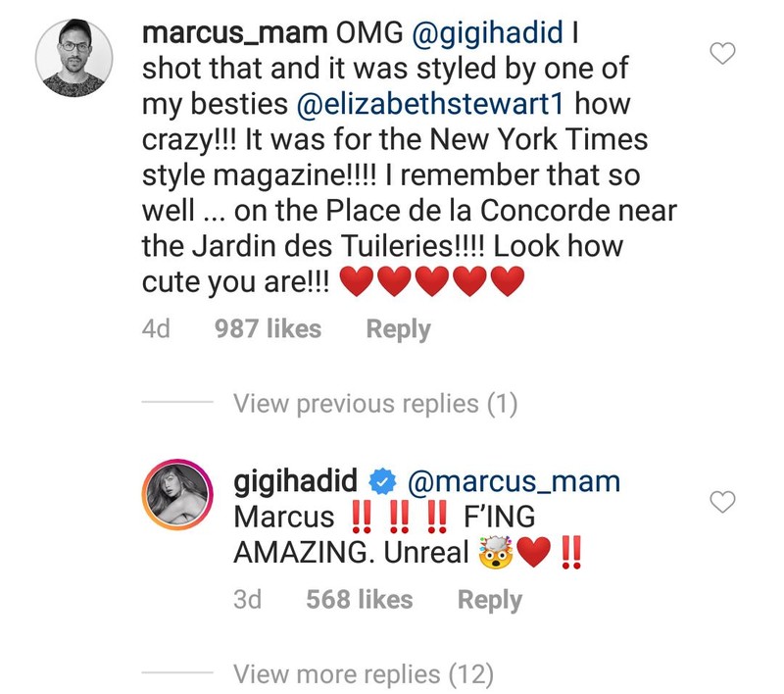Open the @marcus_mam mention in gigihadid's reply
Image resolution: width=784 pixels, height=694 pixels.
[x=514, y=481]
